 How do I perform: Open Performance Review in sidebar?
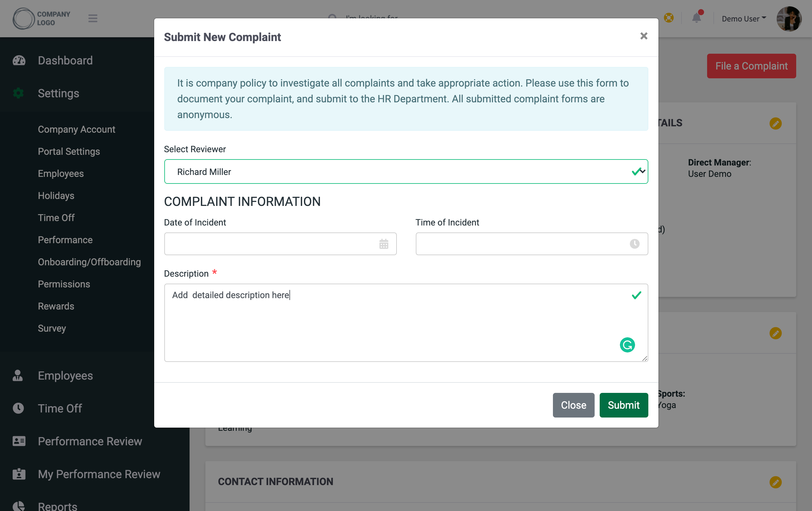pos(90,441)
